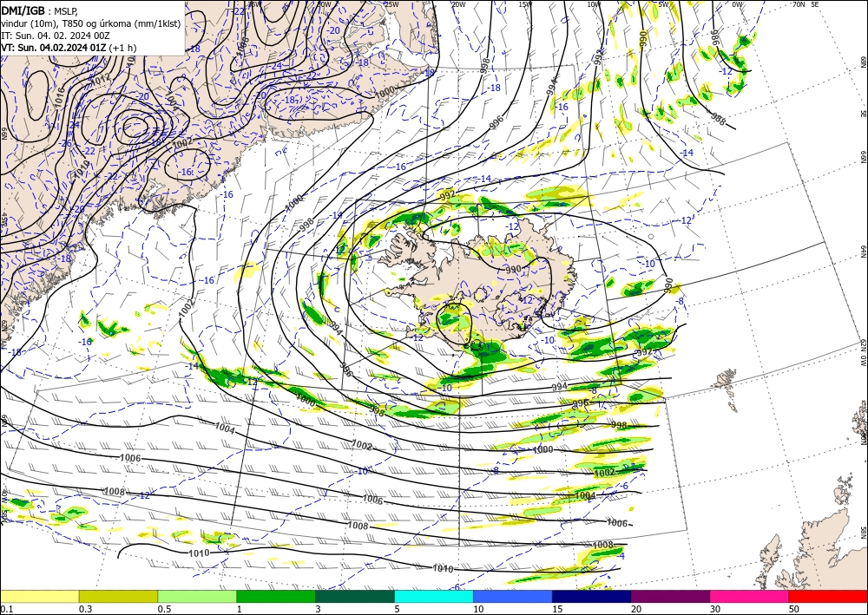Image resolution: width=868 pixels, height=615 pixels.
Task: Click the "5W" longitude label at top
Action: [663, 4]
